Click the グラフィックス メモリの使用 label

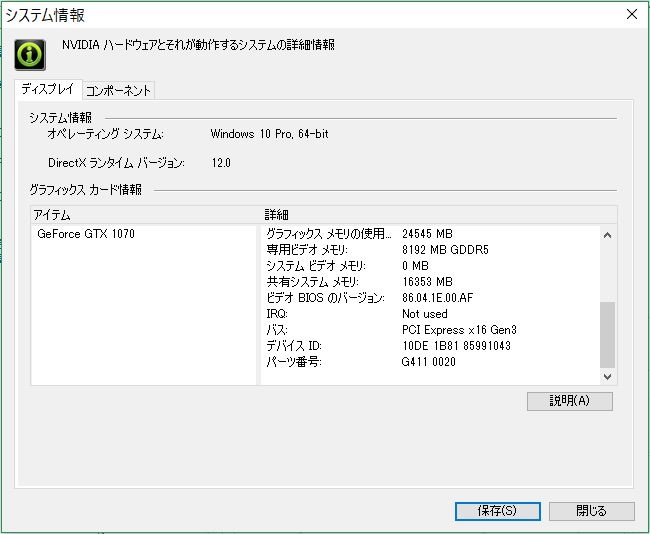click(328, 234)
